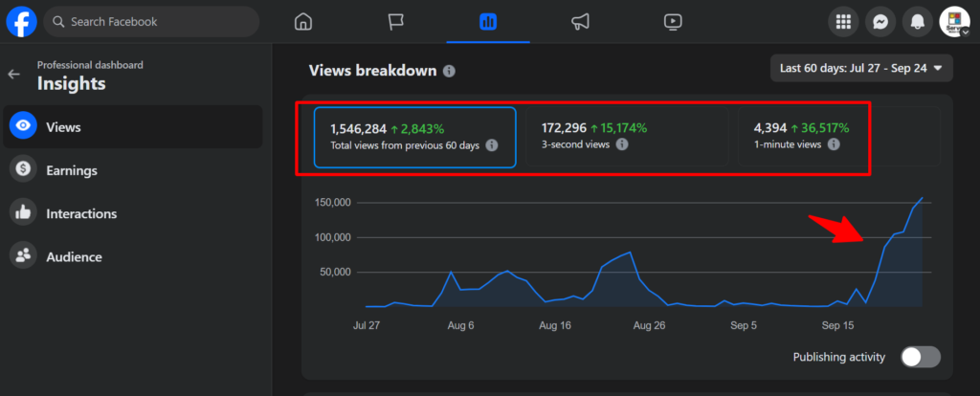The image size is (980, 396).
Task: Open the apps grid menu icon
Action: (843, 21)
